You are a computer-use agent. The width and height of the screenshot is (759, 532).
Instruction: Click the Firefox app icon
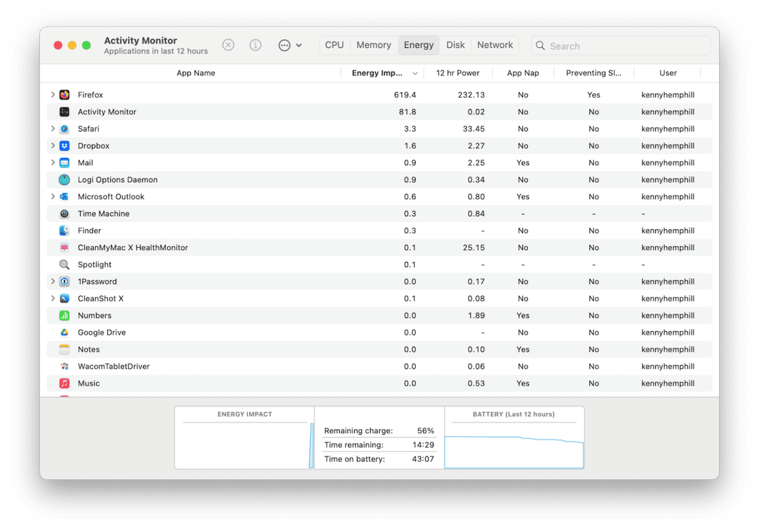click(64, 95)
